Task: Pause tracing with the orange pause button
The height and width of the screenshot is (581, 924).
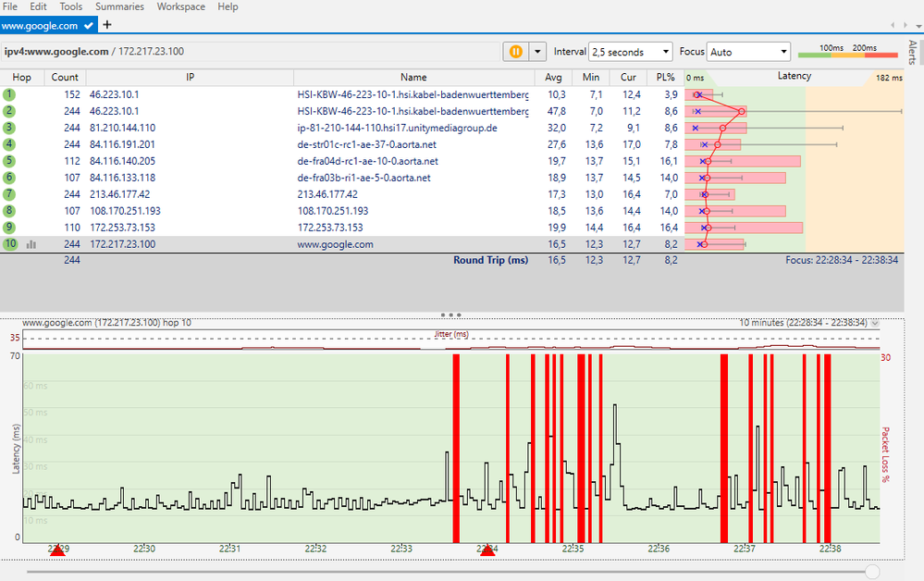Action: click(x=515, y=52)
